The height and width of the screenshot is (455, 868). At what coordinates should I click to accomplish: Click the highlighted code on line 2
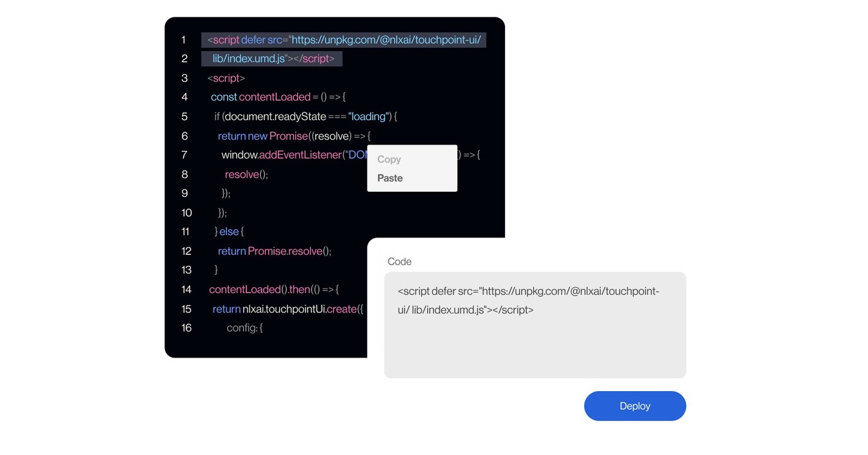point(271,58)
